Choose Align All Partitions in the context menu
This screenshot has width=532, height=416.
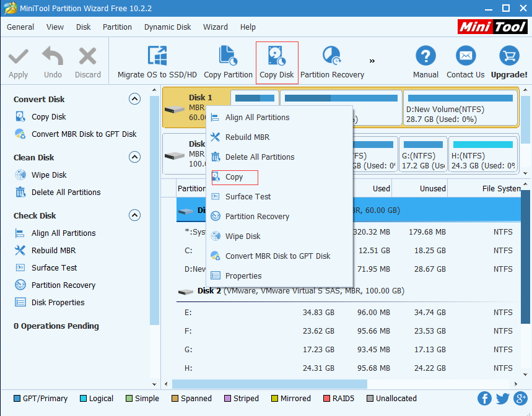click(279, 117)
